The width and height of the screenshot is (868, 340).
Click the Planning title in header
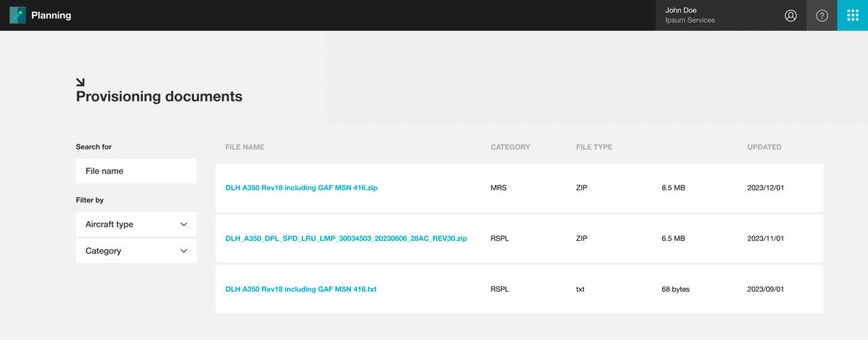51,15
